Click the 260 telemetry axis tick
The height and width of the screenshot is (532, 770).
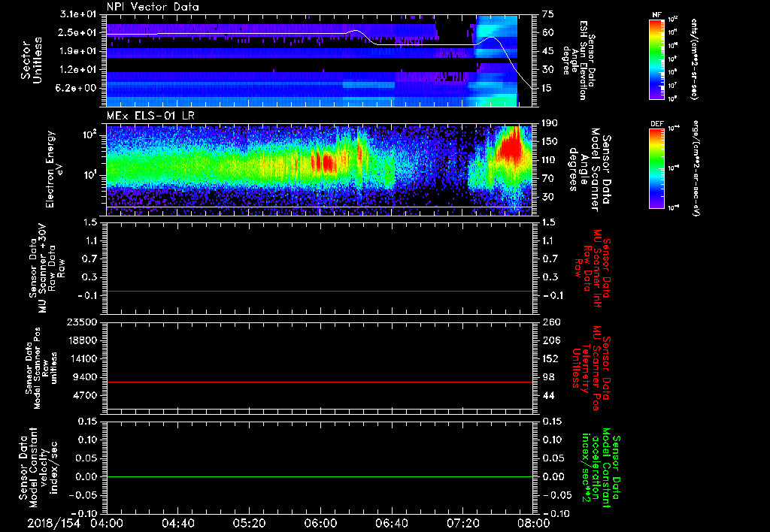pyautogui.click(x=551, y=322)
